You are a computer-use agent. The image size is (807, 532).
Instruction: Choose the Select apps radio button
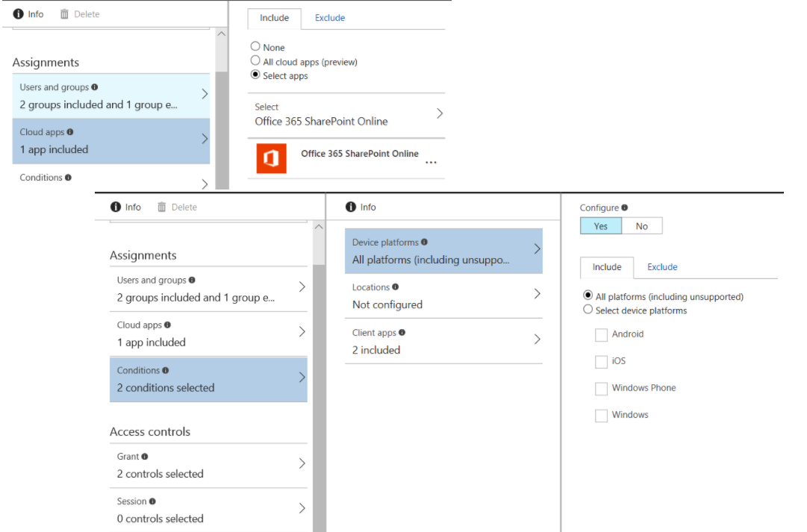[255, 75]
